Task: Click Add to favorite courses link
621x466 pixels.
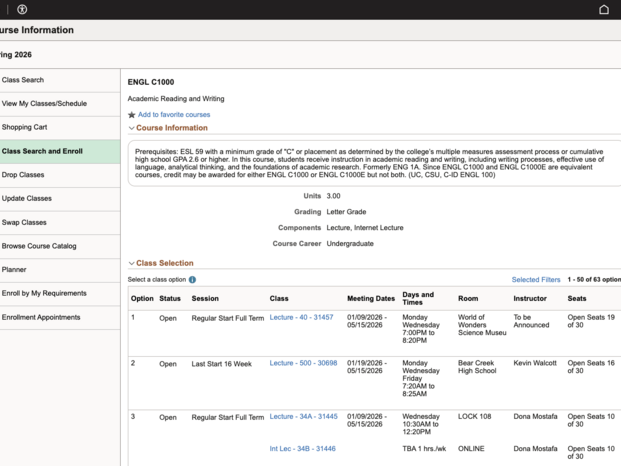Action: click(x=174, y=115)
